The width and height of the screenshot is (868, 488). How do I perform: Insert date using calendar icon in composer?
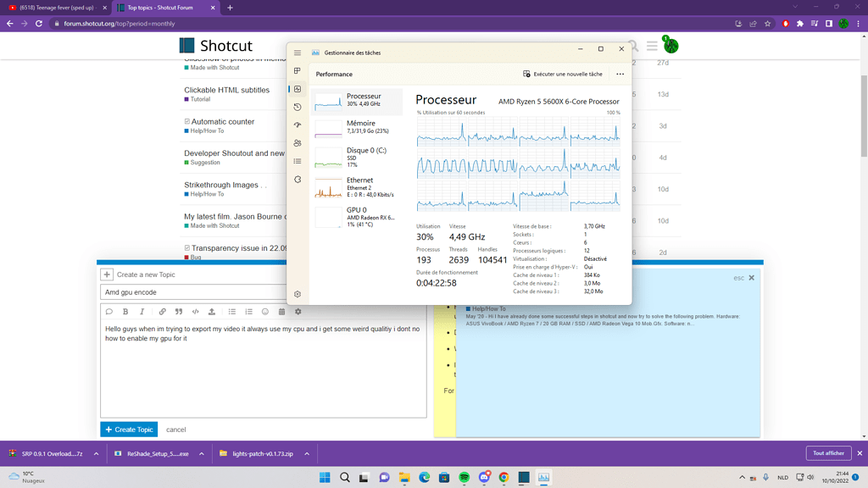coord(282,312)
